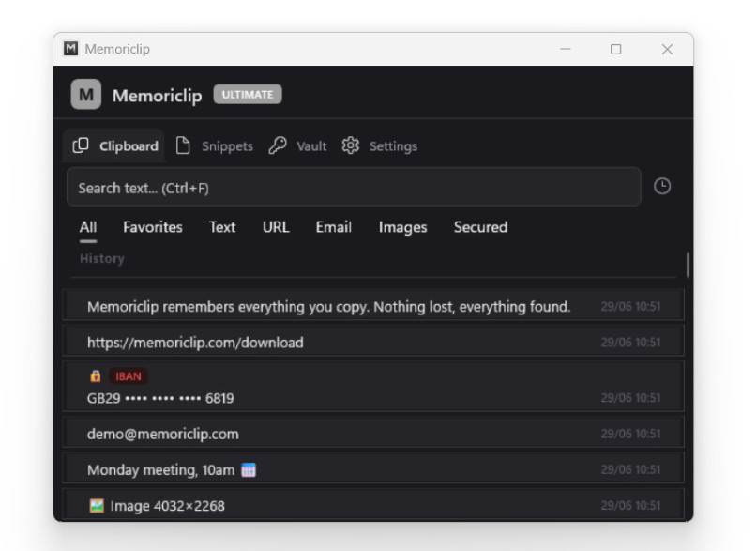Click timestamp on demo email entry
Viewport: 756px width, 551px height.
630,434
